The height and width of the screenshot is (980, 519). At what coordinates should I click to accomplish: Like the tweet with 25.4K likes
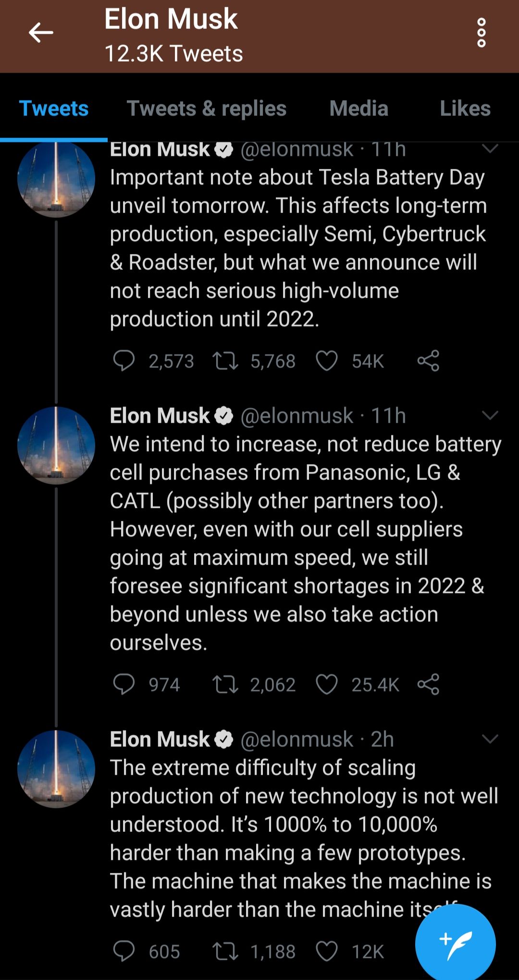pos(327,684)
